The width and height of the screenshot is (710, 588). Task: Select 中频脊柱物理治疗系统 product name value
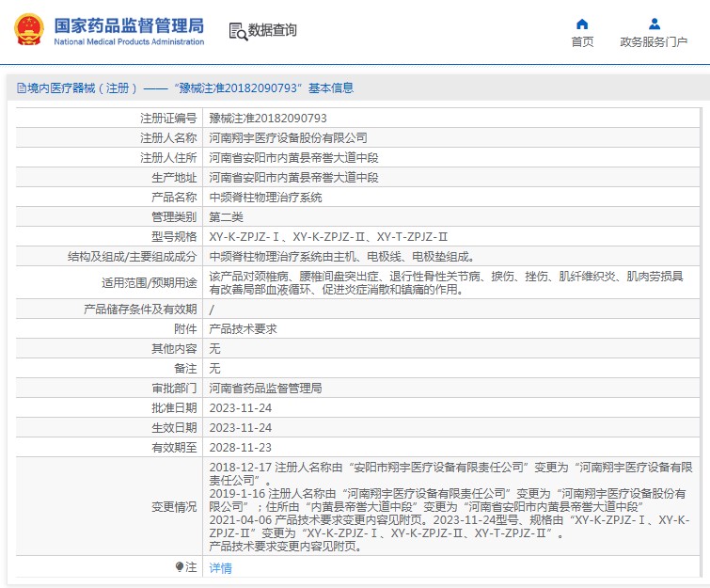coord(265,197)
